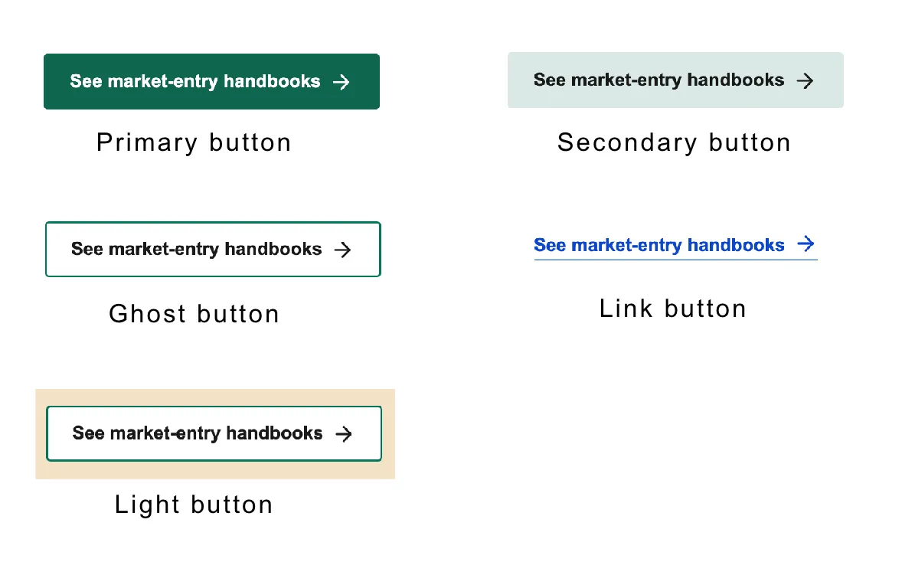Select the "Ghost button" caption text
Image resolution: width=902 pixels, height=588 pixels.
194,314
